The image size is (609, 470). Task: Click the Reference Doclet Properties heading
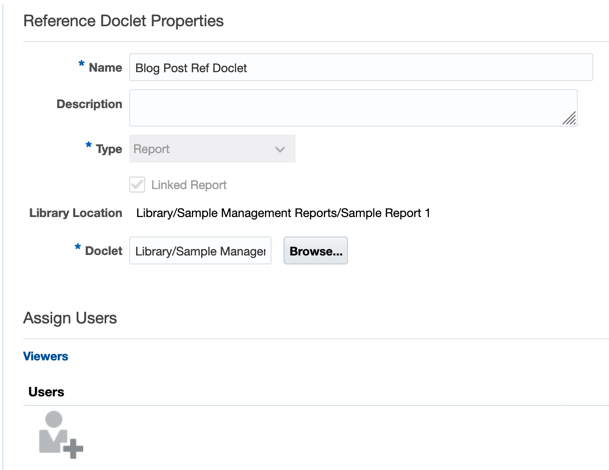(123, 20)
